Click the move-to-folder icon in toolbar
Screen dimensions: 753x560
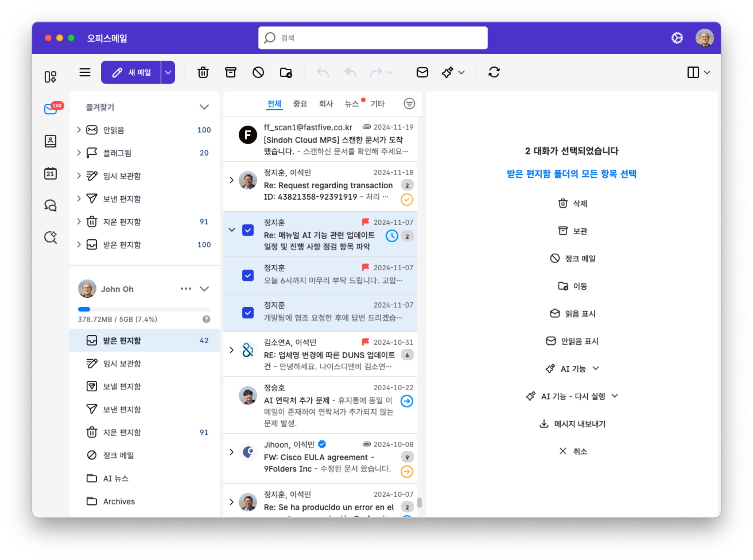pos(286,72)
